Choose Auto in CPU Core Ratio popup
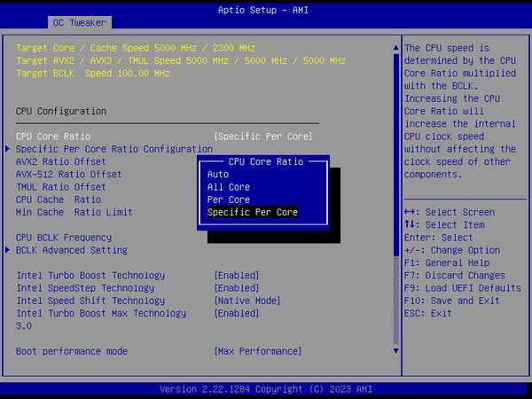The image size is (532, 399). 218,175
